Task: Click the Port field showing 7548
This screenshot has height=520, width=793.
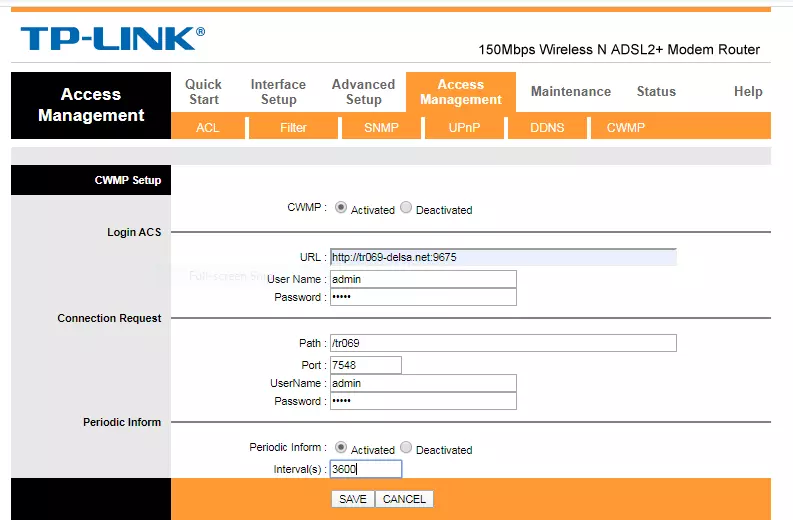Action: [x=366, y=365]
